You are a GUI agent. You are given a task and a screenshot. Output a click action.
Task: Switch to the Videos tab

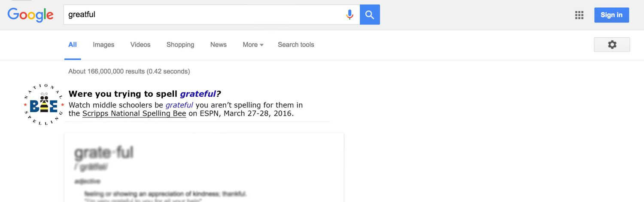pyautogui.click(x=140, y=45)
